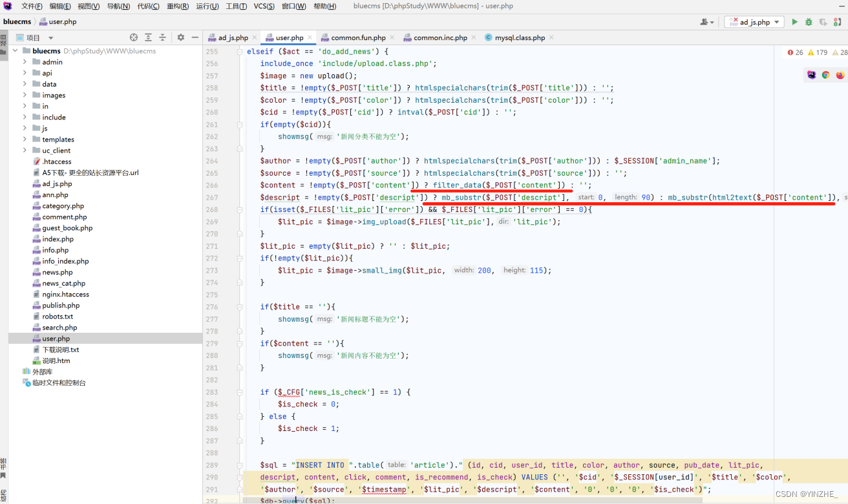Screen dimensions: 848x504
Task: Toggle the 项目 tool window side tab
Action: click(x=4, y=47)
